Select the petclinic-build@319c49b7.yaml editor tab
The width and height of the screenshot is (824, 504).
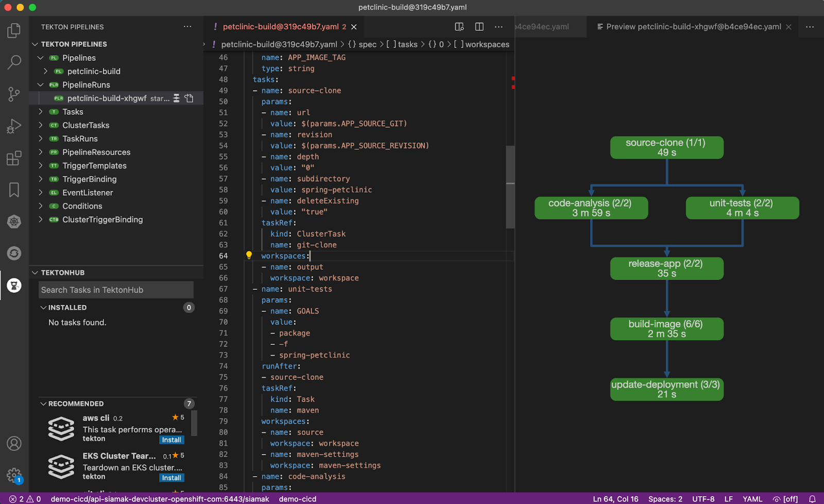point(280,27)
